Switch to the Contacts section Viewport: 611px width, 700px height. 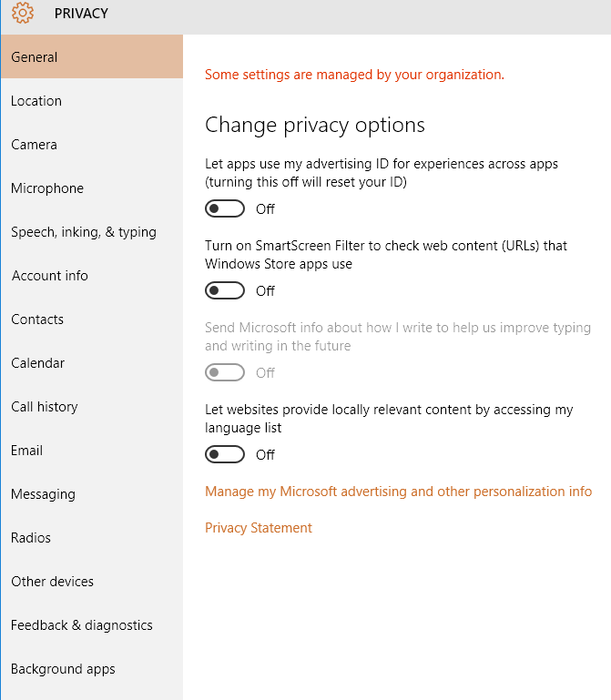pyautogui.click(x=37, y=320)
